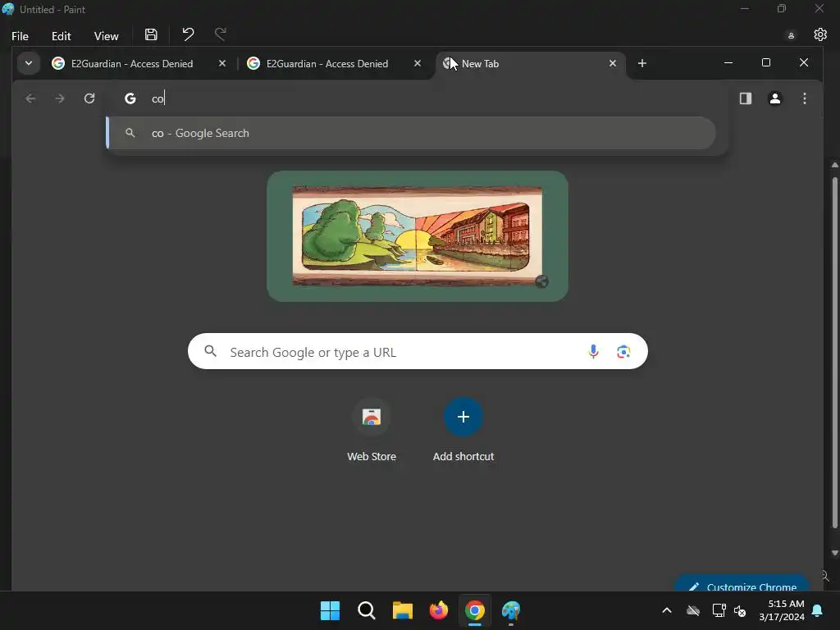Open the Paint Edit menu

click(61, 36)
